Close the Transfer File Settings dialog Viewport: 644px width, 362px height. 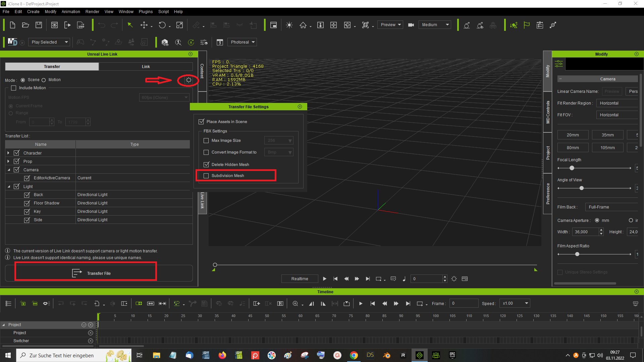[x=300, y=107]
